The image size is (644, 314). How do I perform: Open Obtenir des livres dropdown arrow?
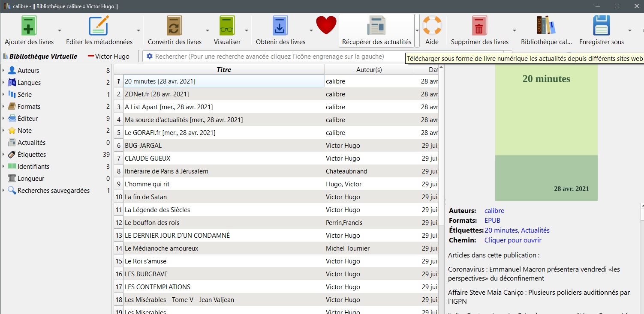tap(311, 30)
